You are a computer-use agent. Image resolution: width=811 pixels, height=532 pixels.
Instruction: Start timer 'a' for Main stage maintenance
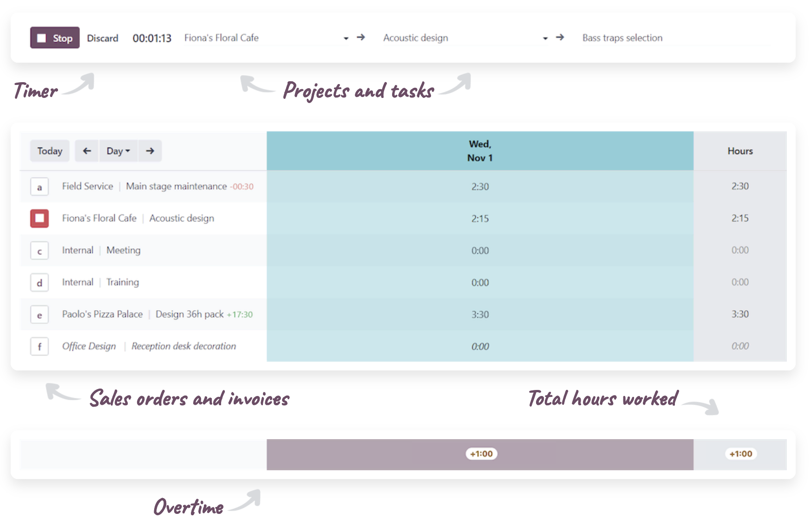[39, 187]
